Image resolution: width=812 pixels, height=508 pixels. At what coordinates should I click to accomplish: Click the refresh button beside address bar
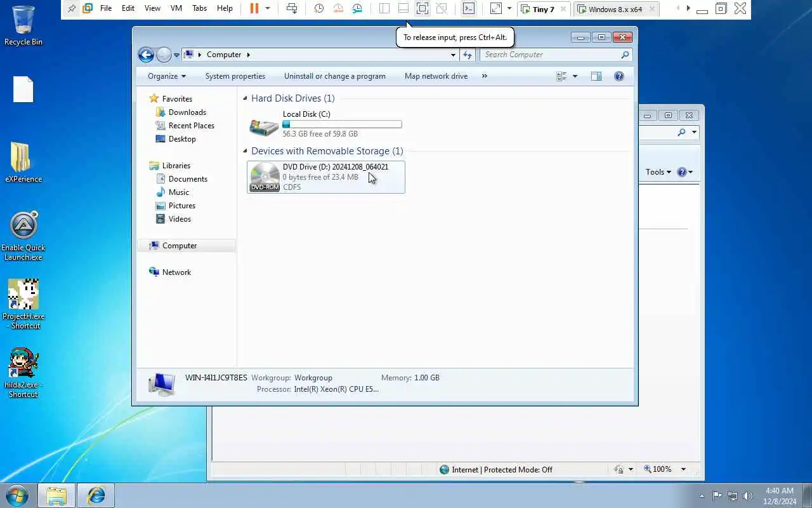click(x=468, y=55)
